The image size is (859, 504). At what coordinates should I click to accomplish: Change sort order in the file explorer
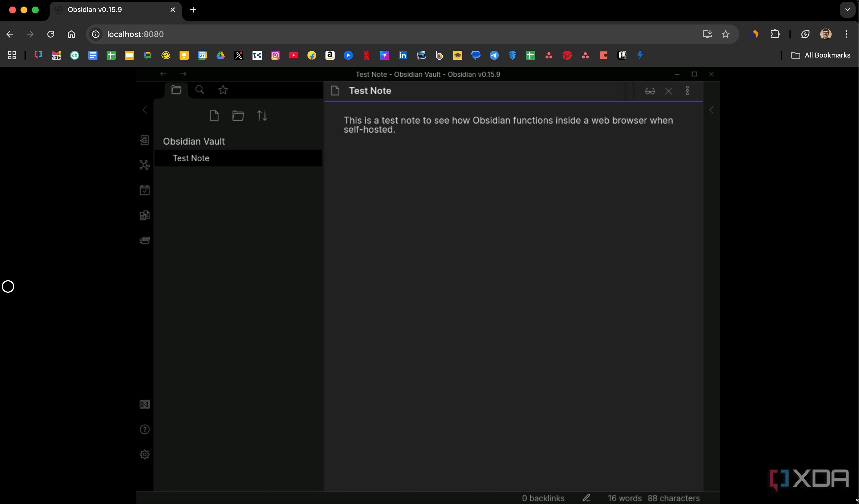pyautogui.click(x=262, y=116)
